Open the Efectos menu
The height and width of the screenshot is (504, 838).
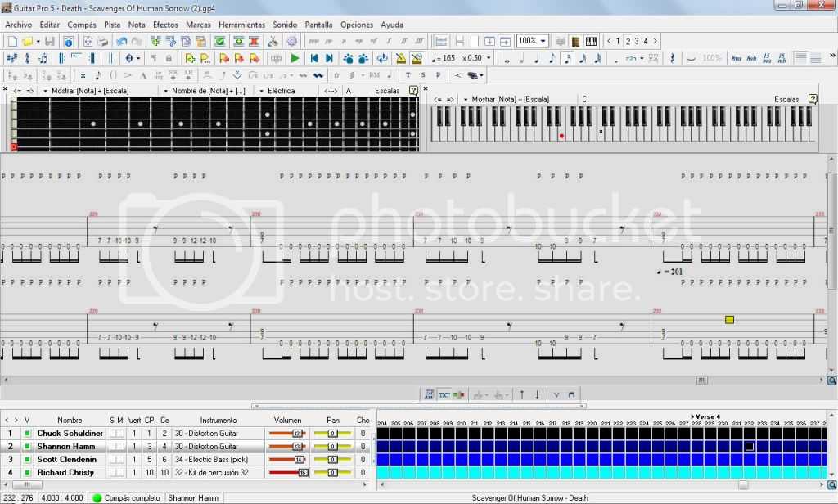tap(165, 25)
